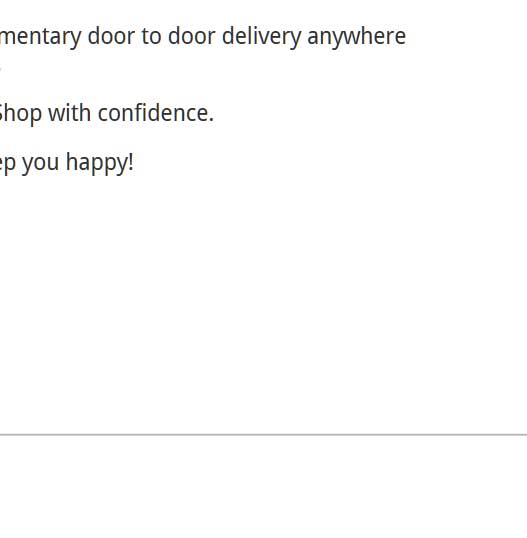Click the word "with" before "confidence"
The width and height of the screenshot is (527, 538).
(69, 113)
